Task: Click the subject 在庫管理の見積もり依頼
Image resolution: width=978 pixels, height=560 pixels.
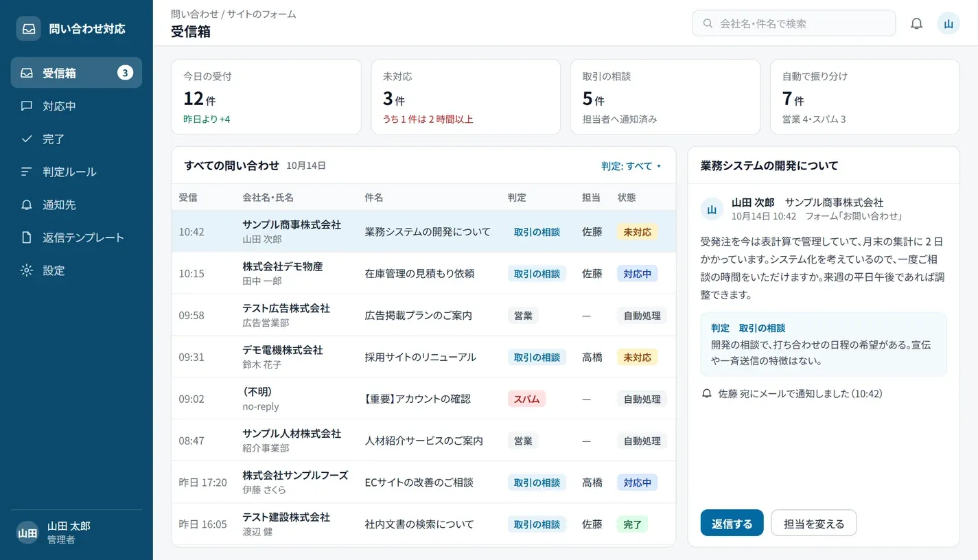Action: (419, 274)
